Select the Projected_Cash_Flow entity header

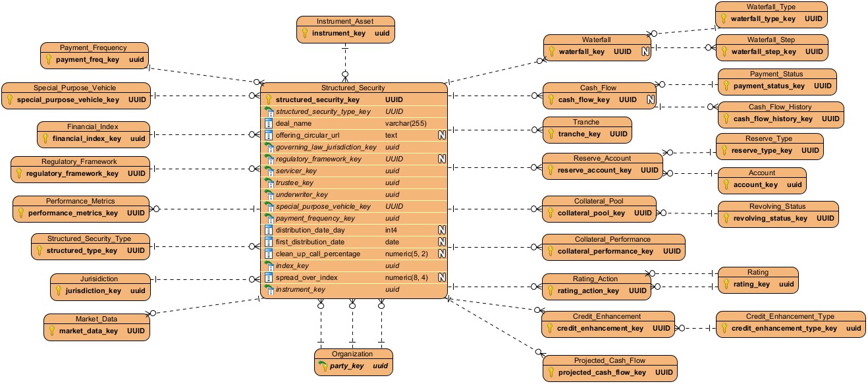coord(609,360)
